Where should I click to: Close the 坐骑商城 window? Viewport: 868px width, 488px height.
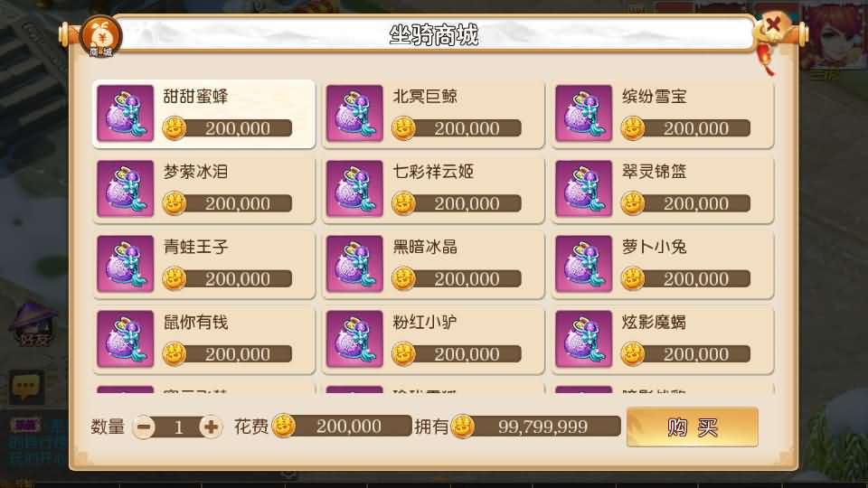[x=773, y=26]
